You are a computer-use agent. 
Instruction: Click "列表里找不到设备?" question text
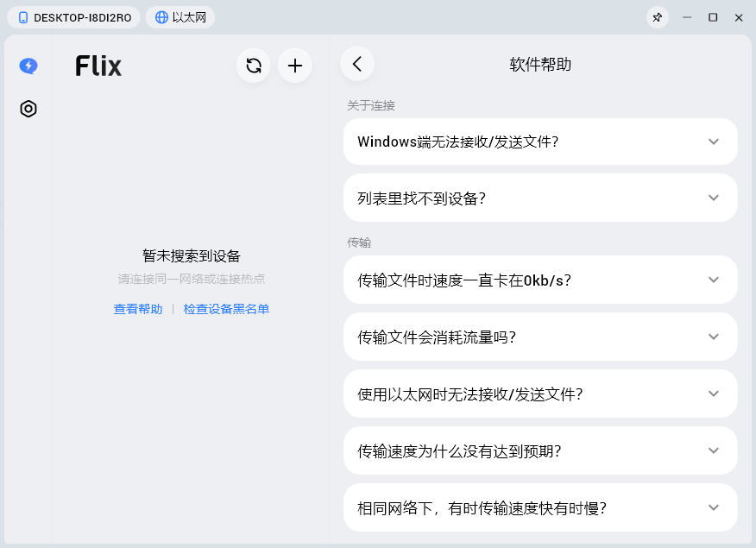421,198
